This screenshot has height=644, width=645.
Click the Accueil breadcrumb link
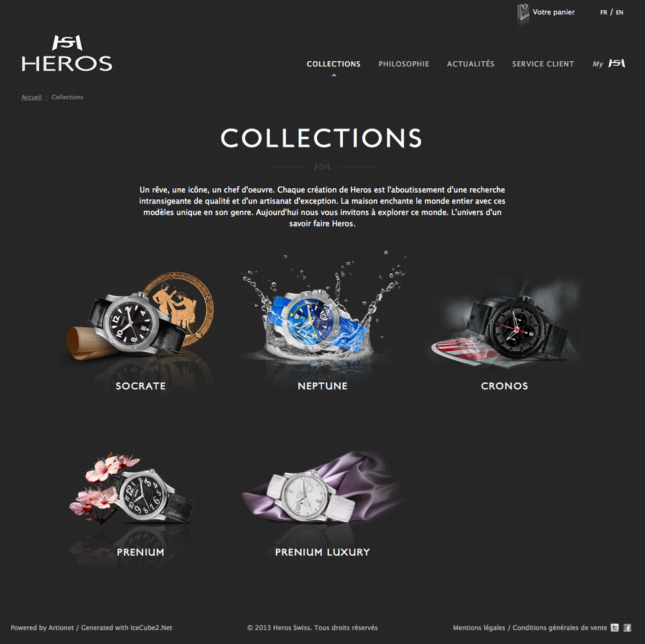click(x=32, y=97)
